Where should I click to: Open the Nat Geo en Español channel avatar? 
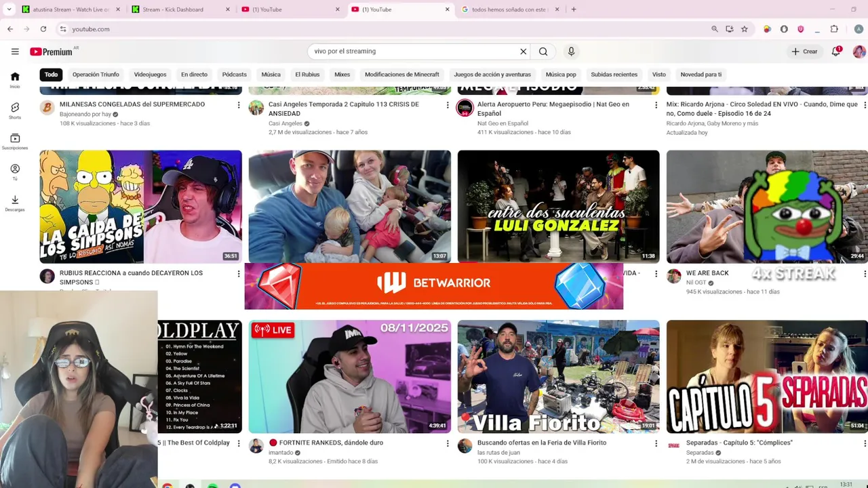tap(465, 108)
